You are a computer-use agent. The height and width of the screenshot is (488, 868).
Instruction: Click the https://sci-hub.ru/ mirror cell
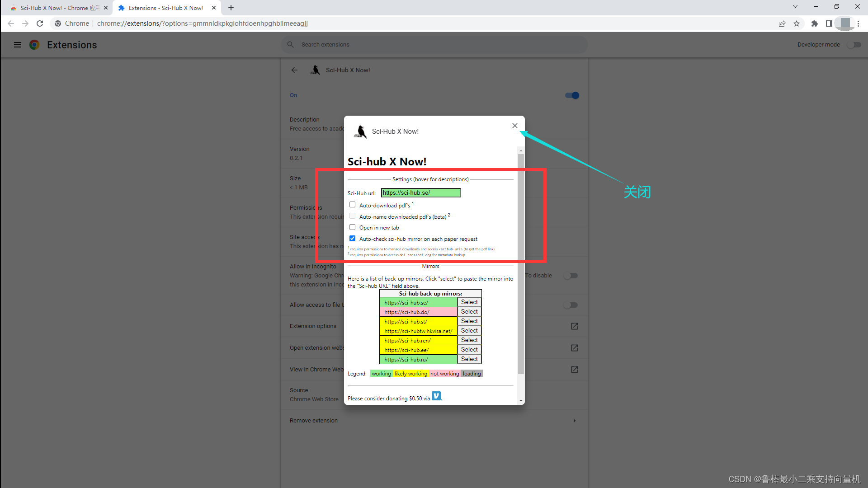pos(418,359)
